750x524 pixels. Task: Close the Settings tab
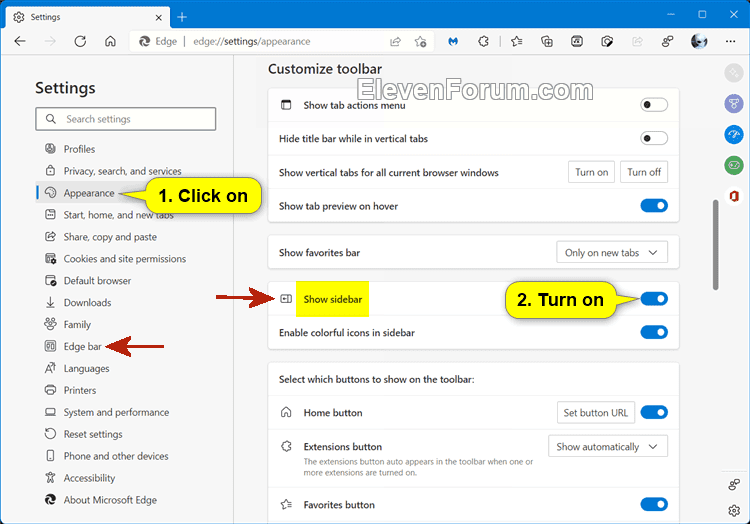[x=159, y=18]
